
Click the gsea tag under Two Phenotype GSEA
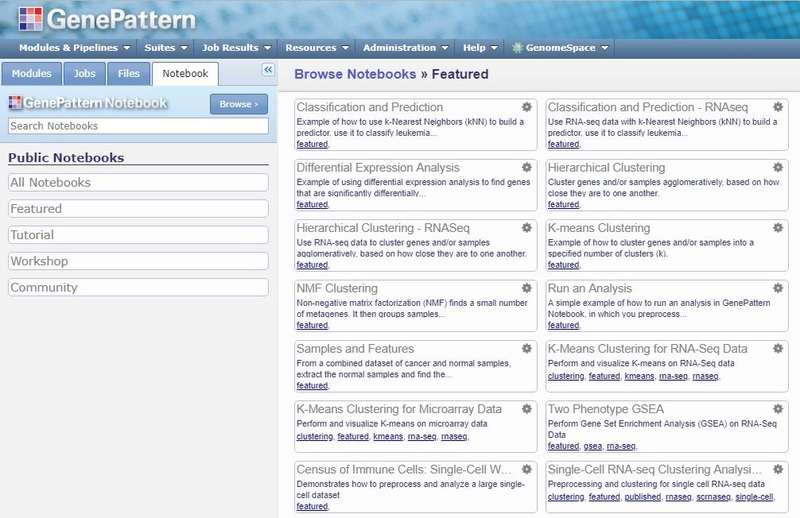click(592, 446)
